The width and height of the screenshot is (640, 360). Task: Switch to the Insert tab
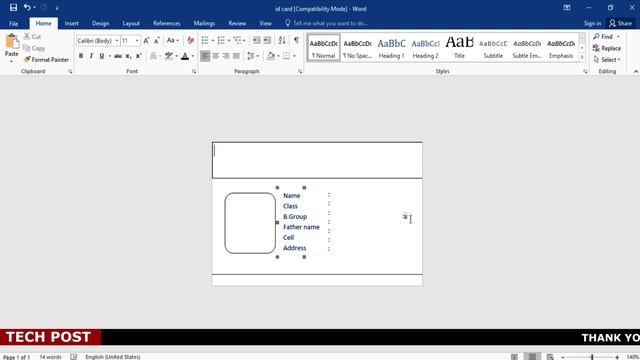(x=71, y=23)
